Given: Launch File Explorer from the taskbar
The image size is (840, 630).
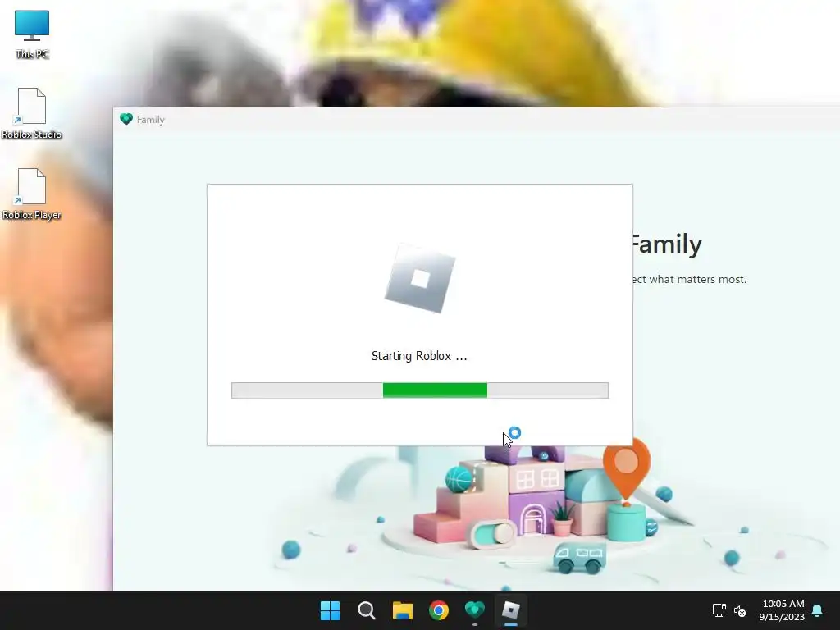Looking at the screenshot, I should [402, 610].
